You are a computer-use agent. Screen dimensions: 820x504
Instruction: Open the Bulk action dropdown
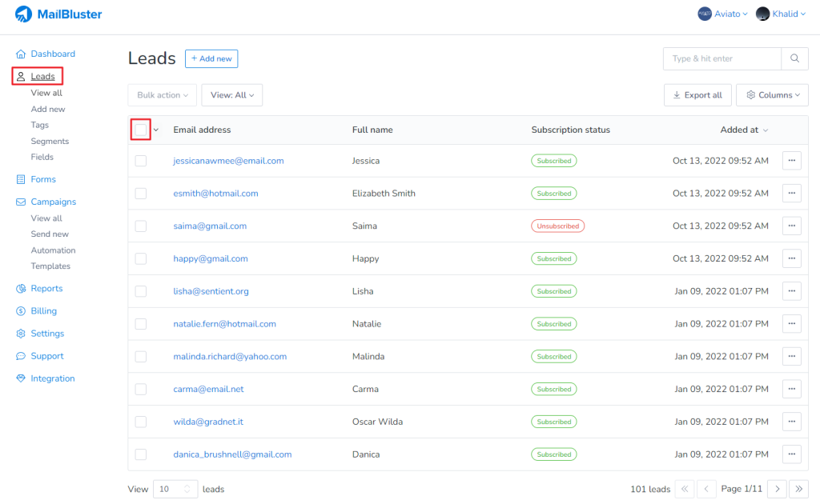[x=162, y=94]
